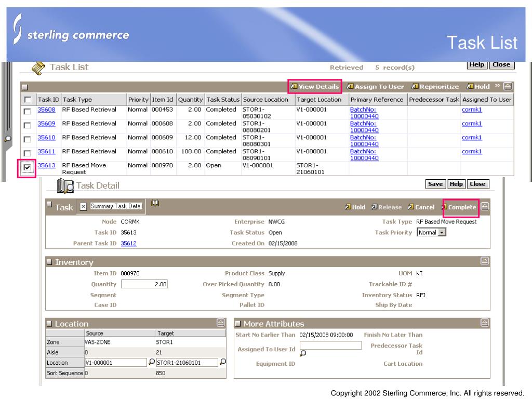Screen dimensions: 532x399
Task: Open the BatchNo link in the 35608 row
Action: pos(364,113)
